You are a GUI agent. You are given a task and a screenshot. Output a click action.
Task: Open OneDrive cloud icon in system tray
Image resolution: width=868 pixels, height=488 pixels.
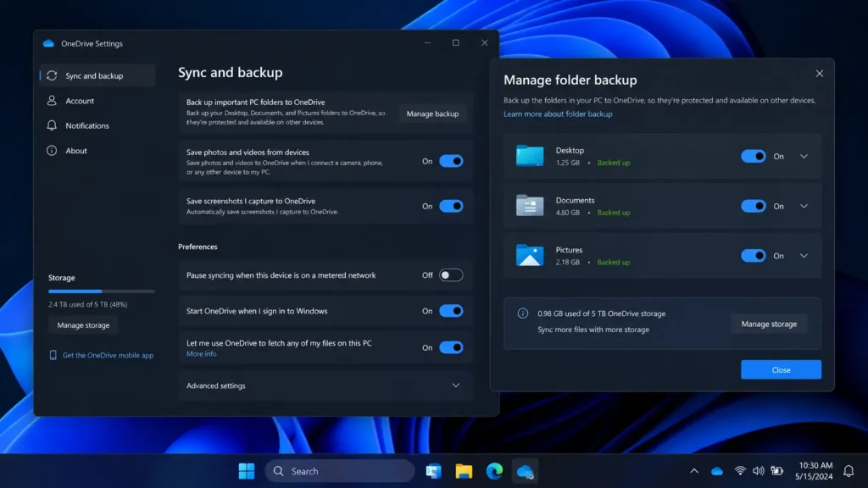[717, 471]
